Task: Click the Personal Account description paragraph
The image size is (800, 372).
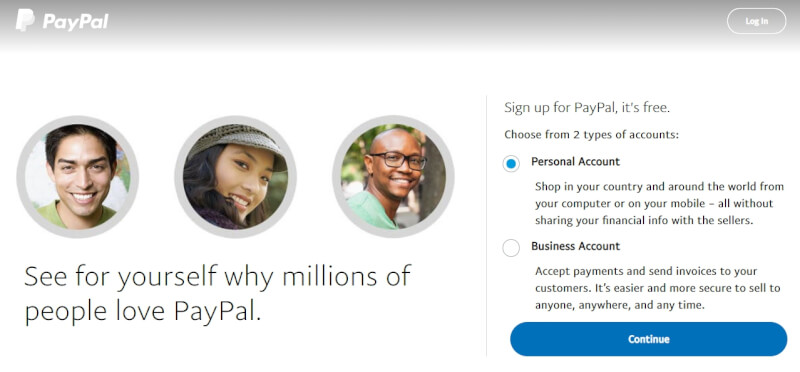Action: coord(659,203)
